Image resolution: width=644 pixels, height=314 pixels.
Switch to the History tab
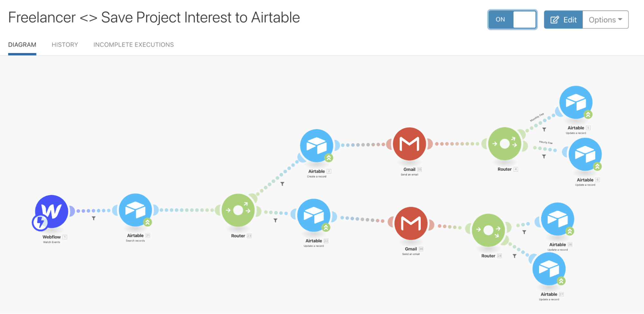(x=65, y=45)
